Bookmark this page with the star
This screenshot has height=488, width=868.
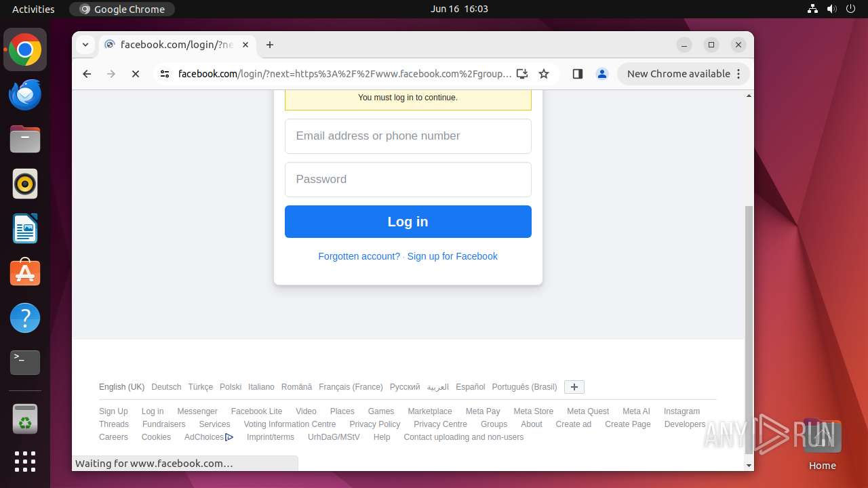(x=544, y=74)
